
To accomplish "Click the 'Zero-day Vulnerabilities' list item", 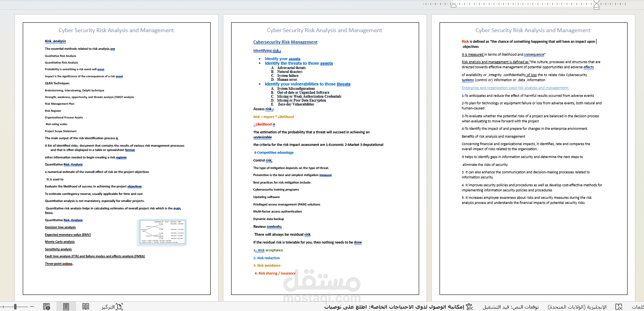I will point(296,104).
